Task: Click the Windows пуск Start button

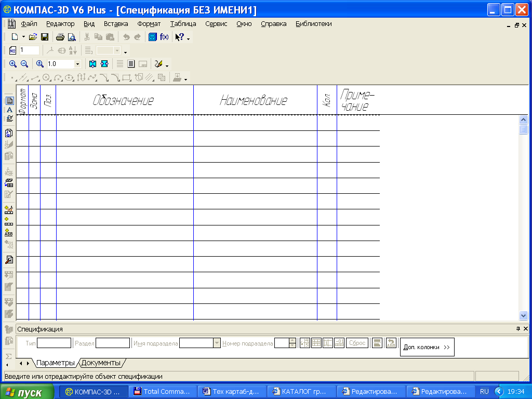Action: click(27, 392)
